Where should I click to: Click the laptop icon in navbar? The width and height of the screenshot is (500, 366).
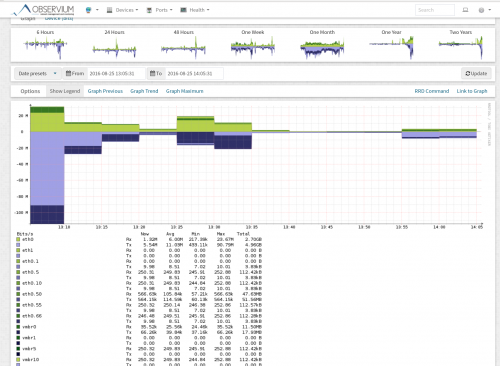click(x=465, y=10)
